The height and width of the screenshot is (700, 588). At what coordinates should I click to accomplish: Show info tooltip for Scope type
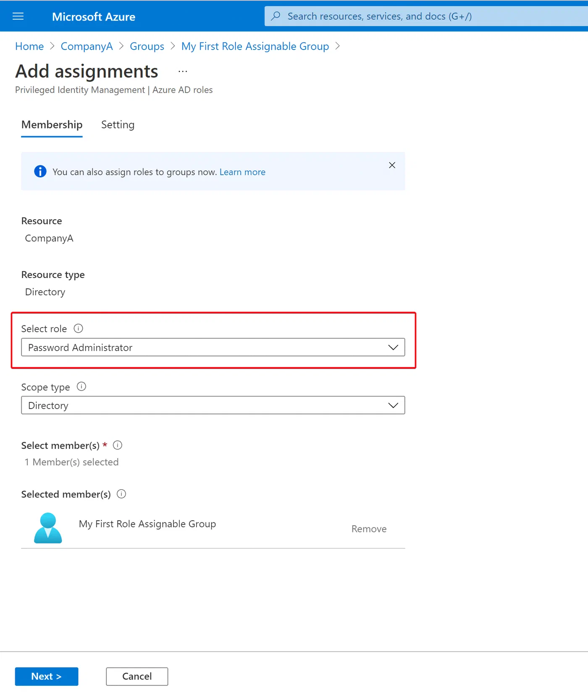click(x=81, y=386)
